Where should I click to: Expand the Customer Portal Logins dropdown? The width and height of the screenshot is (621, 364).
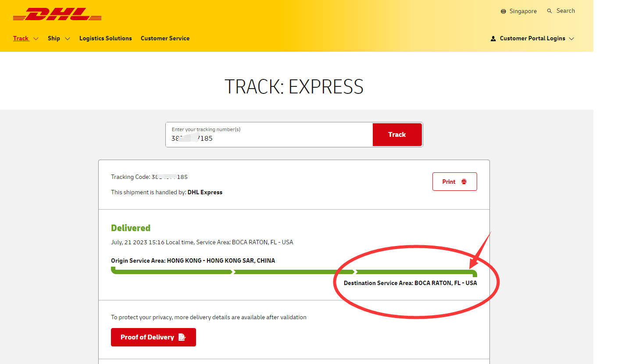(x=572, y=39)
